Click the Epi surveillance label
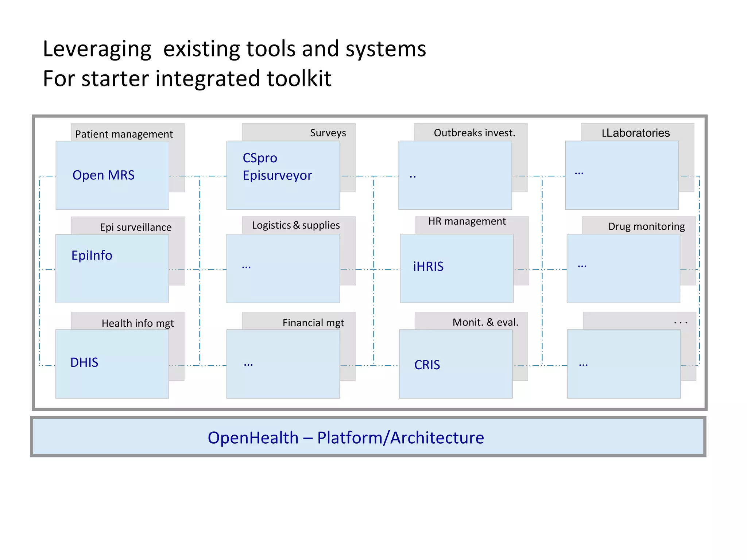 click(136, 227)
